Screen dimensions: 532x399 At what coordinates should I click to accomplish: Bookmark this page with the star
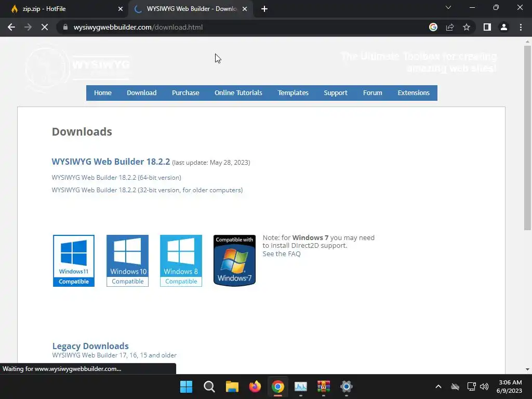[467, 27]
